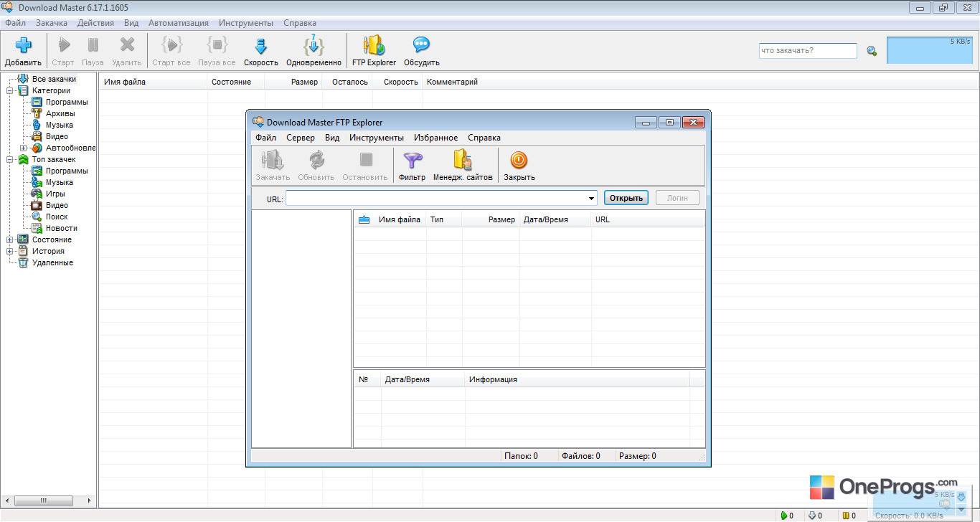980x522 pixels.
Task: Collapse the Категории tree node
Action: click(x=10, y=90)
